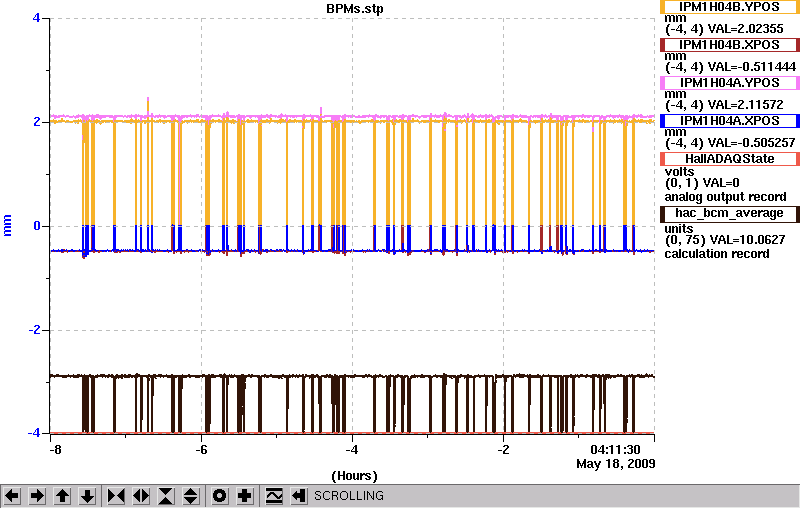This screenshot has width=800, height=508.
Task: Click the 'calculation record' description
Action: [717, 254]
